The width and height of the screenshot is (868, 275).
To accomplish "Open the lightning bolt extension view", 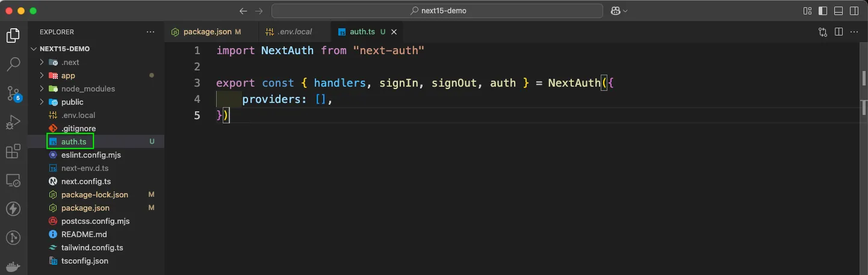I will (x=13, y=209).
